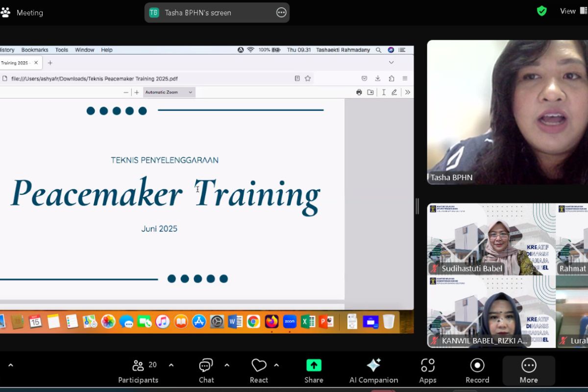
Task: Start recording with the Record button
Action: click(x=477, y=371)
